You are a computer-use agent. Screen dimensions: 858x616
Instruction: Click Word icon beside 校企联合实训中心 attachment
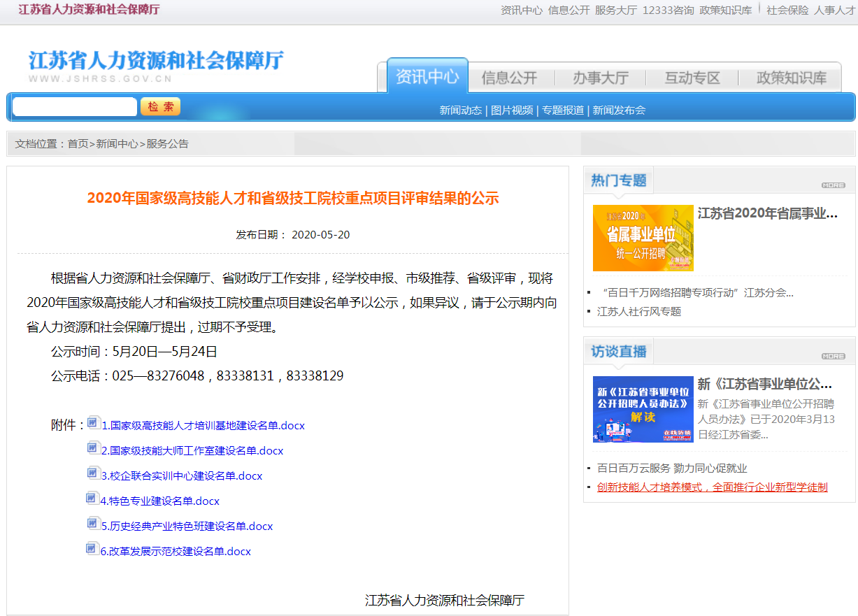coord(93,473)
